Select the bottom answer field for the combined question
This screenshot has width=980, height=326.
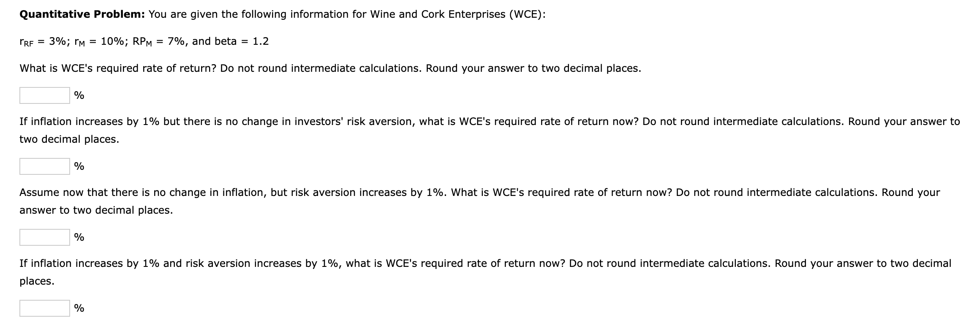pos(44,309)
